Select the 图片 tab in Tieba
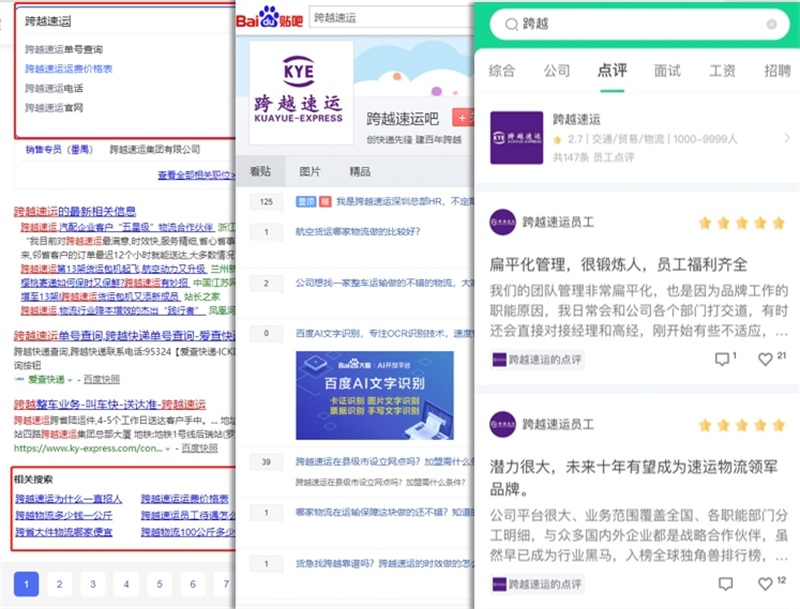The width and height of the screenshot is (800, 609). pyautogui.click(x=310, y=171)
